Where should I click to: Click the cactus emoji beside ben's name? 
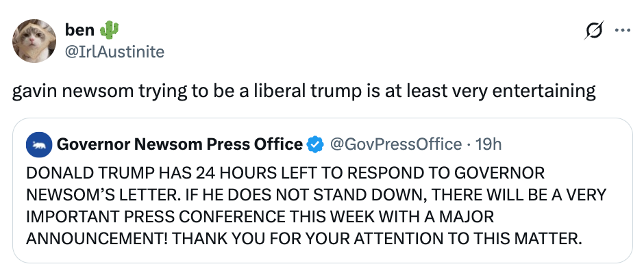point(109,29)
